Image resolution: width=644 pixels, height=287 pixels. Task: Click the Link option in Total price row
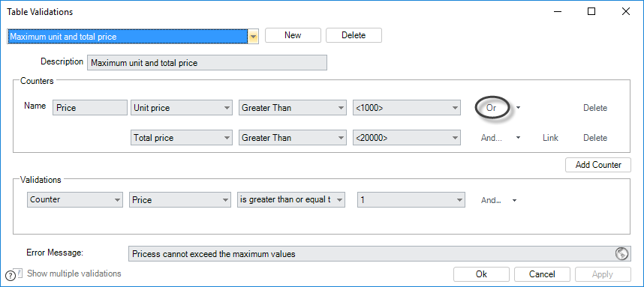tap(550, 138)
